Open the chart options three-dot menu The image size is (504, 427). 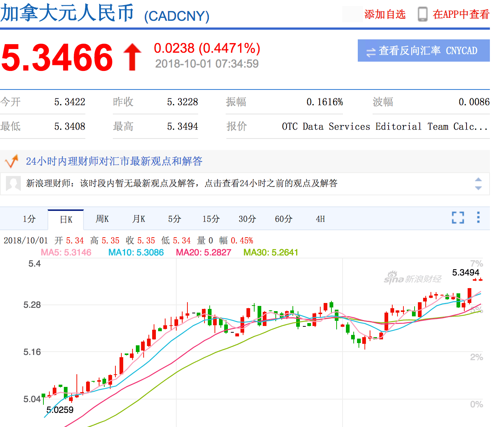[x=478, y=217]
